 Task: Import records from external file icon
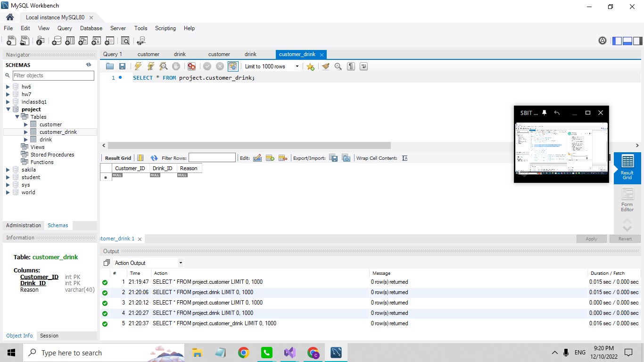click(346, 158)
